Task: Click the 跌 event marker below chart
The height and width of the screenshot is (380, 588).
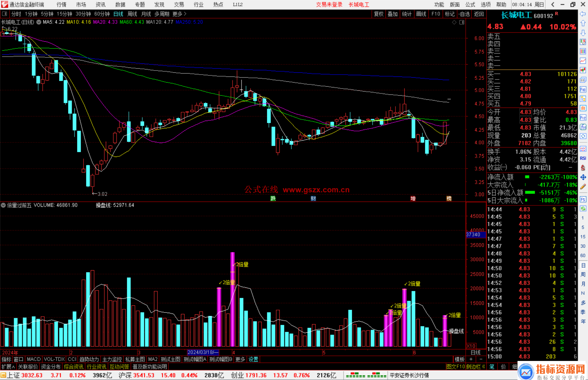Action: (x=273, y=198)
